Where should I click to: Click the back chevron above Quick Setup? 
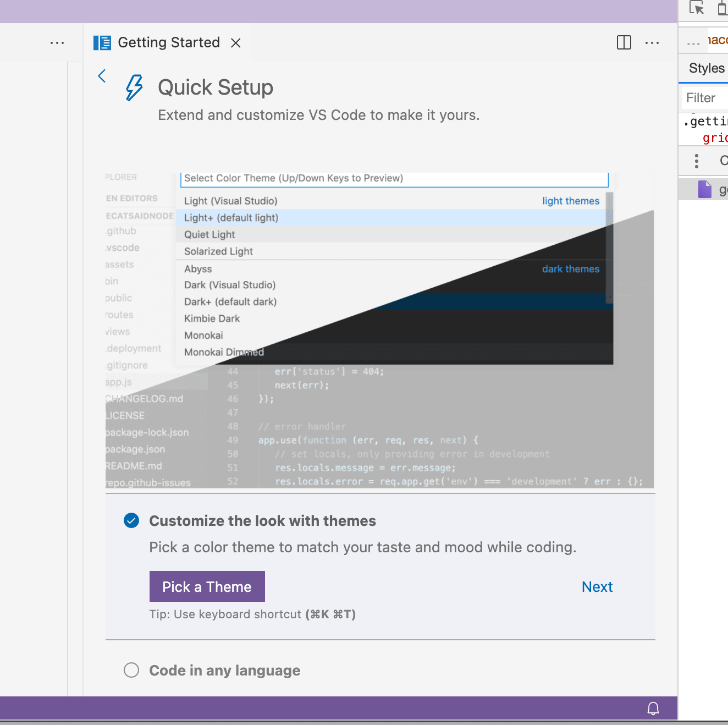[102, 76]
